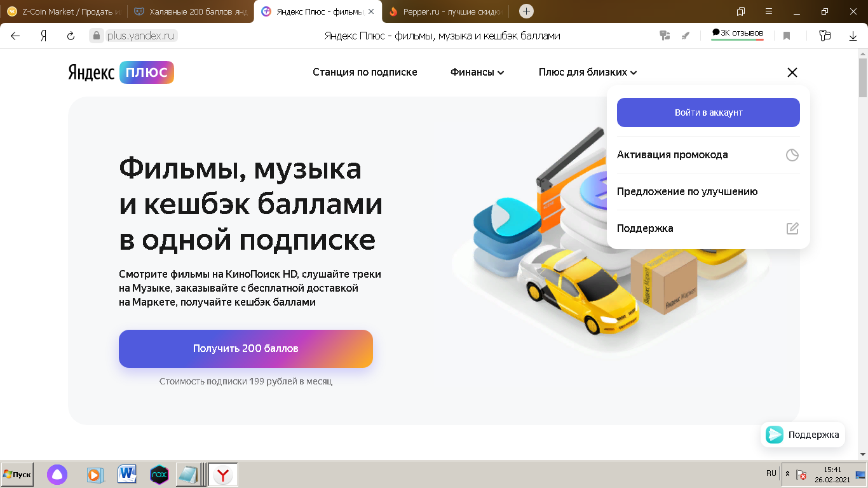Open the Пуск start menu
Image resolution: width=868 pixels, height=488 pixels.
[x=17, y=475]
